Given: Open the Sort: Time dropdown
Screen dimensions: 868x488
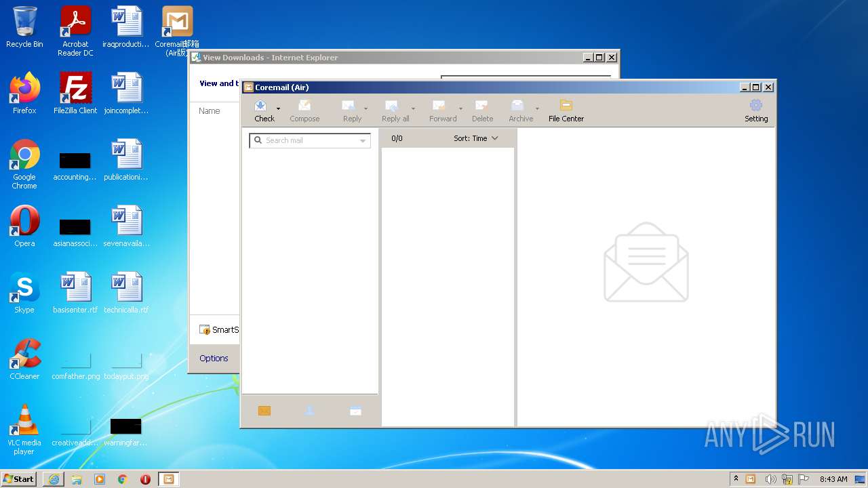Looking at the screenshot, I should (x=476, y=138).
